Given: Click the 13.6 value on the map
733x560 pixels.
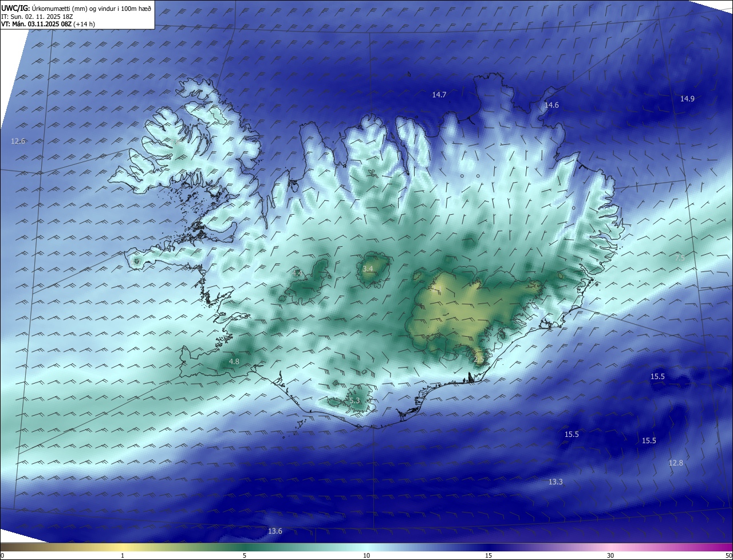Looking at the screenshot, I should coord(275,531).
